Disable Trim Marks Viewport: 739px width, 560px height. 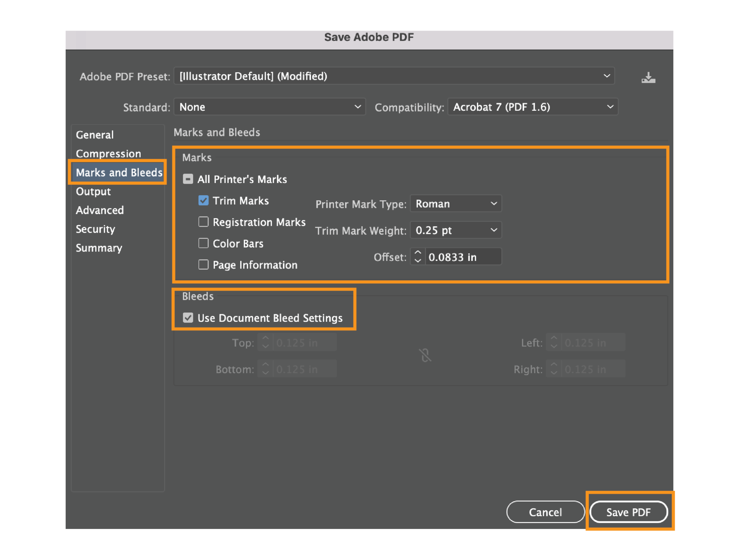[x=204, y=200]
